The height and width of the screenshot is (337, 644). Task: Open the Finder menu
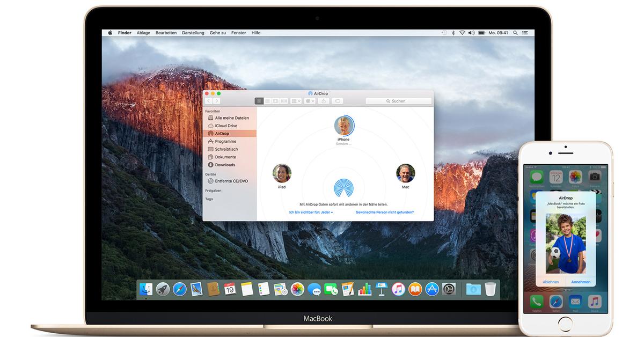coord(125,33)
